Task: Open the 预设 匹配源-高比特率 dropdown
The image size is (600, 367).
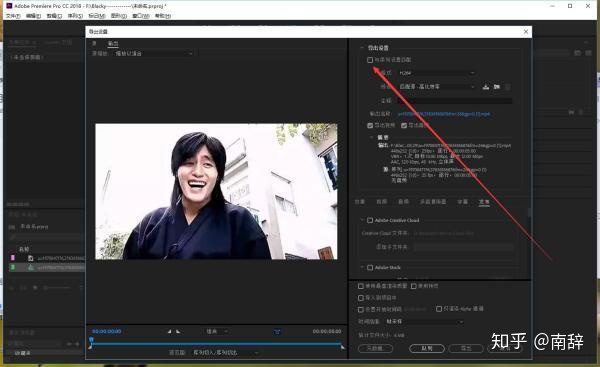Action: click(437, 87)
